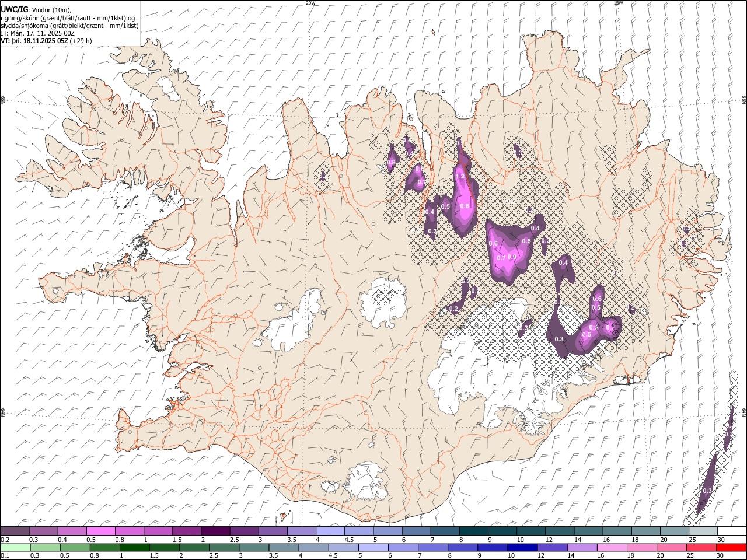Select the bright red rain swatch labeled 30
This screenshot has height=560, width=747.
coord(731,547)
